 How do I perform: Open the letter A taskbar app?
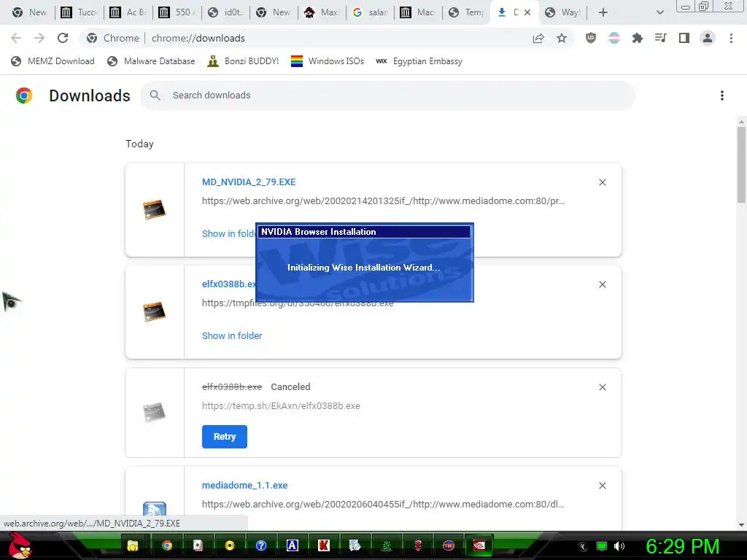[x=292, y=545]
